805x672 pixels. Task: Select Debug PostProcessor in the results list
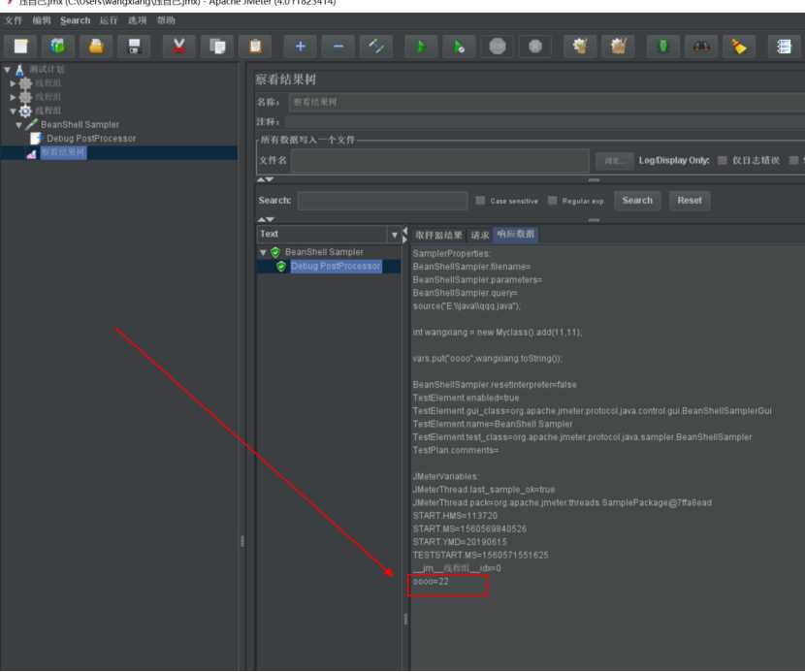tap(336, 267)
